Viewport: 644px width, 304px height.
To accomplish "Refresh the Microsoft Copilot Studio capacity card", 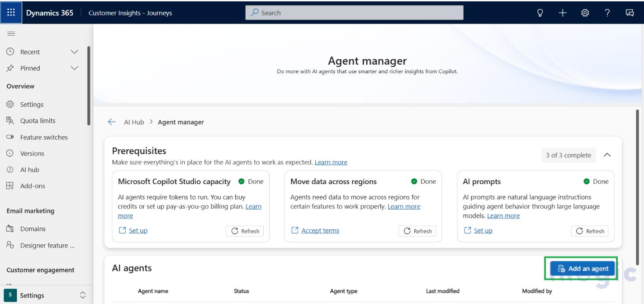I will [x=245, y=231].
